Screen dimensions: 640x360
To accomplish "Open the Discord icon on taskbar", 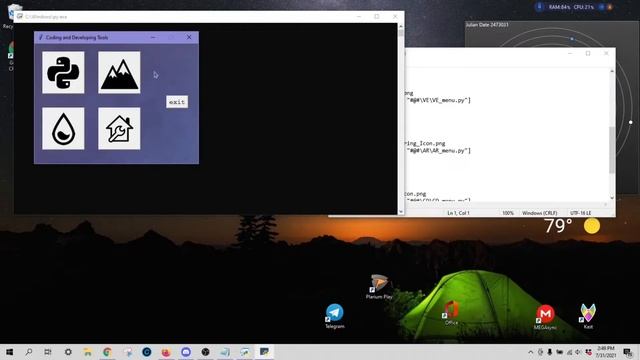I will pos(186,352).
